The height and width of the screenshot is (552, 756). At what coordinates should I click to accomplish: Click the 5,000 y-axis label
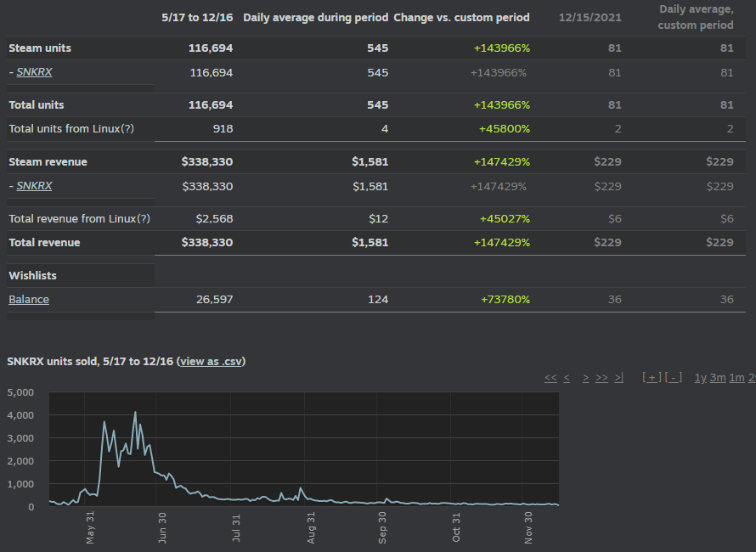[20, 392]
